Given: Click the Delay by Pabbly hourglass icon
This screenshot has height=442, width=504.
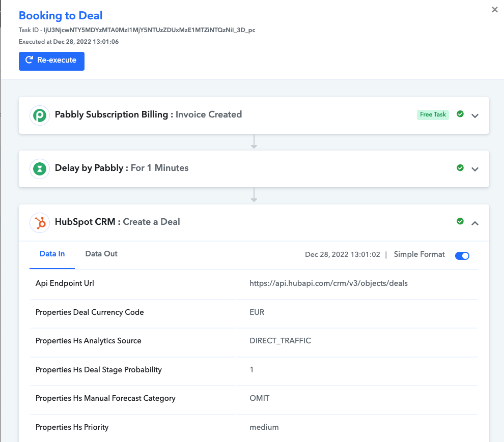Looking at the screenshot, I should (x=40, y=169).
